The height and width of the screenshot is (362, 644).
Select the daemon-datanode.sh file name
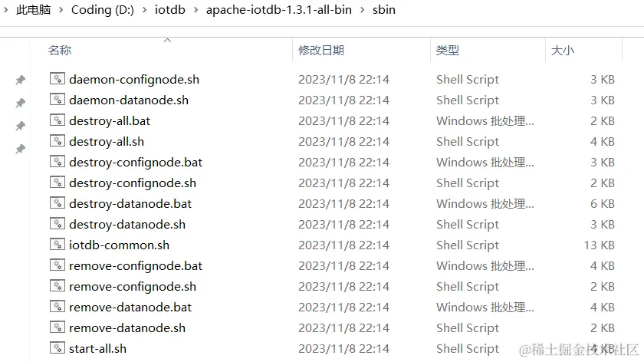click(x=129, y=100)
